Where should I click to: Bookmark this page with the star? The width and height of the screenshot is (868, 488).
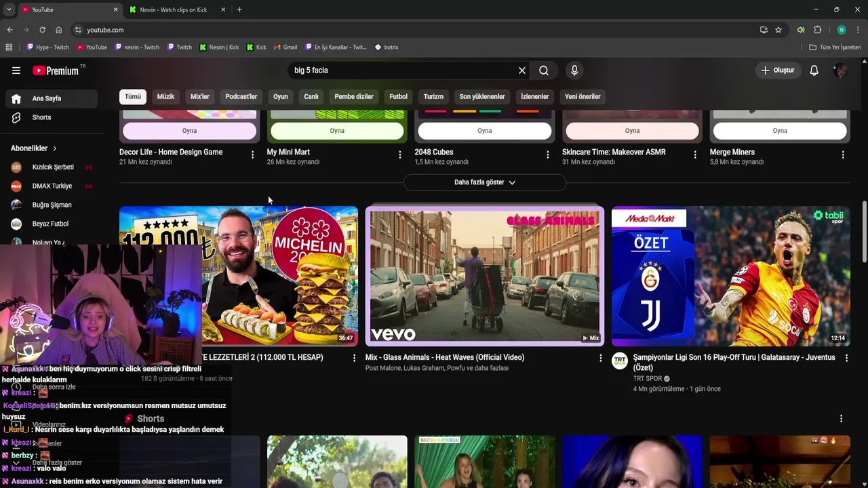778,30
